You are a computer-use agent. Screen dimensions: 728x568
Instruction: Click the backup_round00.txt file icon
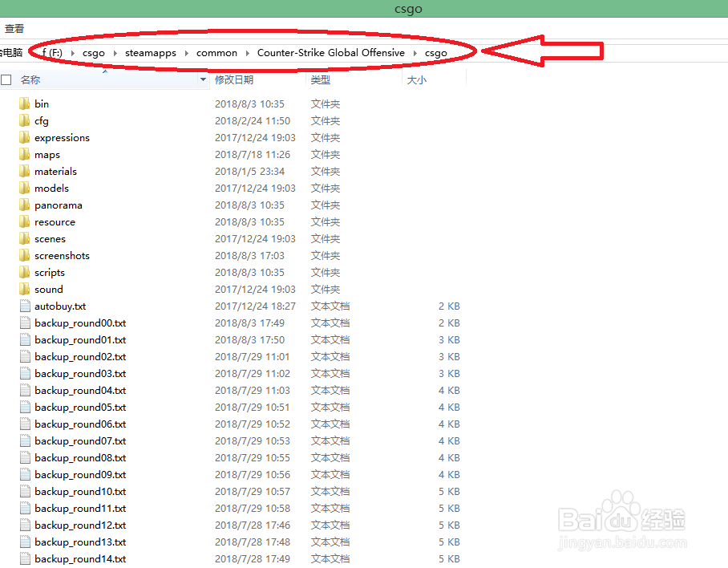click(26, 323)
